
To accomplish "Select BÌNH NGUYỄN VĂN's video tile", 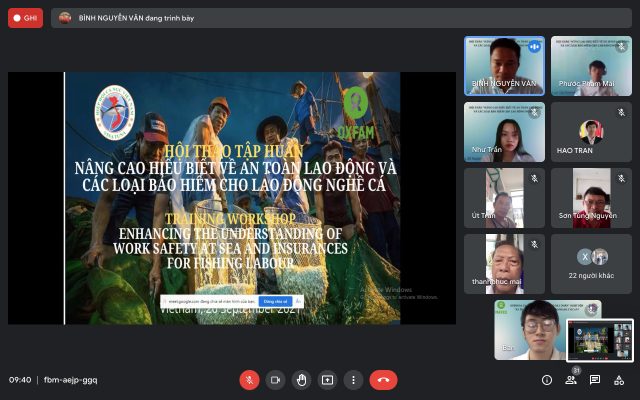I will click(x=504, y=65).
